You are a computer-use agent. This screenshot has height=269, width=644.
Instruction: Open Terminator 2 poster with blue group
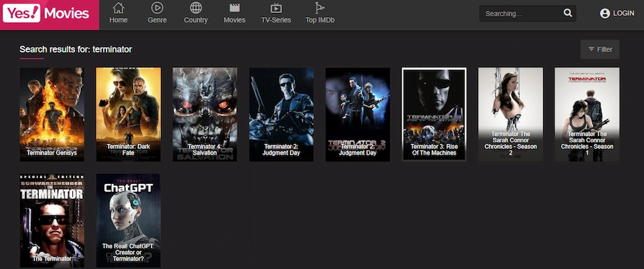pyautogui.click(x=358, y=114)
